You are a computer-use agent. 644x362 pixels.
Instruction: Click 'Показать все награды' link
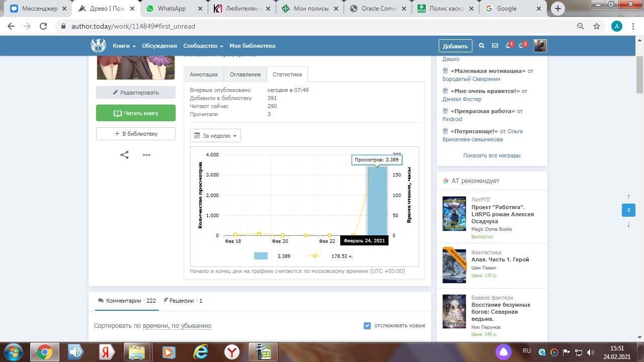tap(492, 155)
